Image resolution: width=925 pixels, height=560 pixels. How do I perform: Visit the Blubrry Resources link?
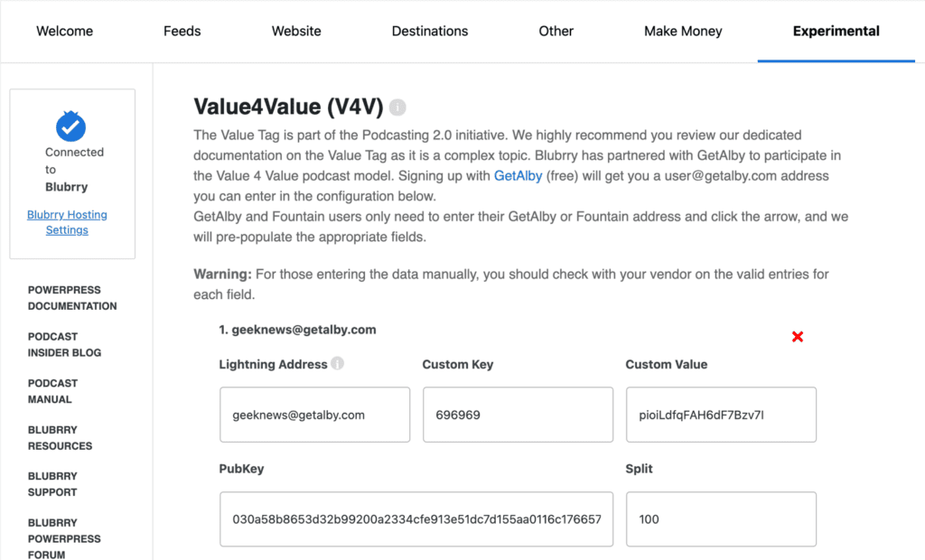pyautogui.click(x=61, y=438)
